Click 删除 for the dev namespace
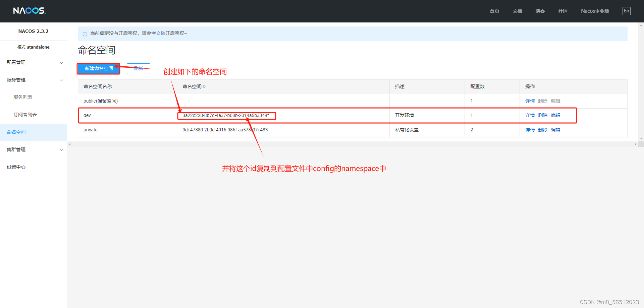The image size is (644, 308). [543, 115]
